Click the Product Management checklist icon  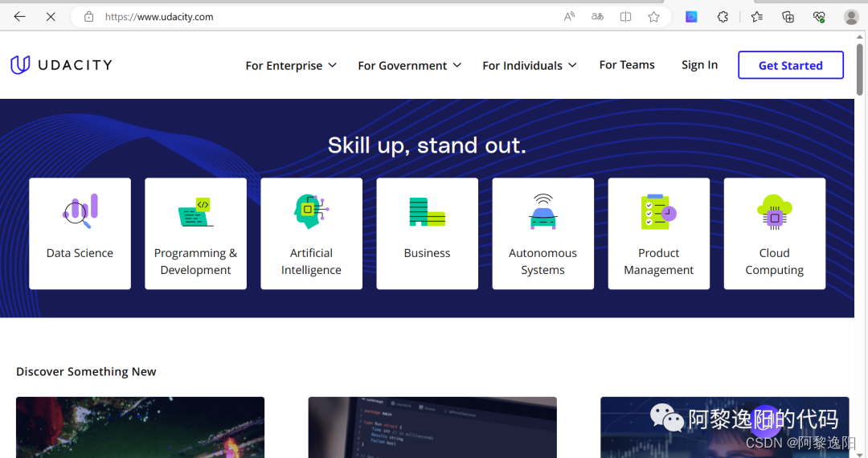659,211
